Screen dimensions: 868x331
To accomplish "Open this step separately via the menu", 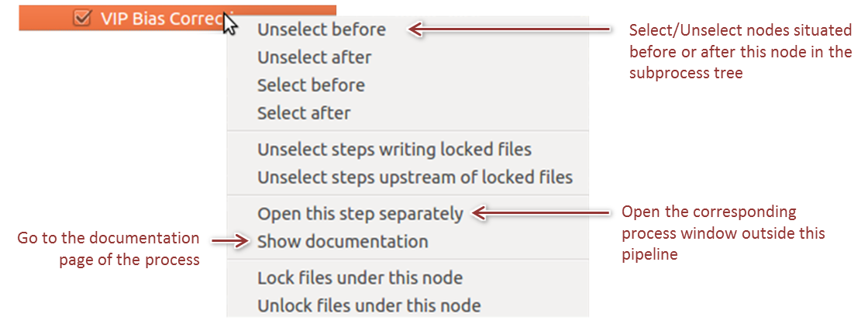I will (360, 213).
